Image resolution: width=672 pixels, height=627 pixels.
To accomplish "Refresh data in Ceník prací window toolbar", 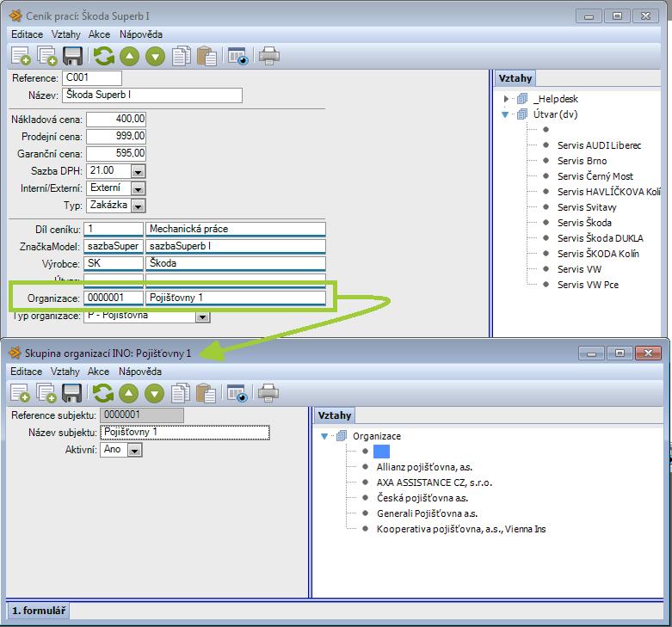I will click(x=104, y=56).
